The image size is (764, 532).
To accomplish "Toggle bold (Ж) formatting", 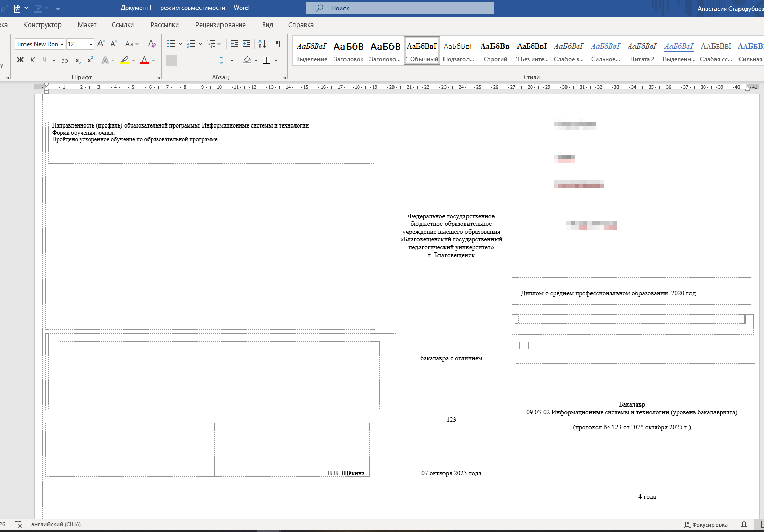I will point(20,60).
